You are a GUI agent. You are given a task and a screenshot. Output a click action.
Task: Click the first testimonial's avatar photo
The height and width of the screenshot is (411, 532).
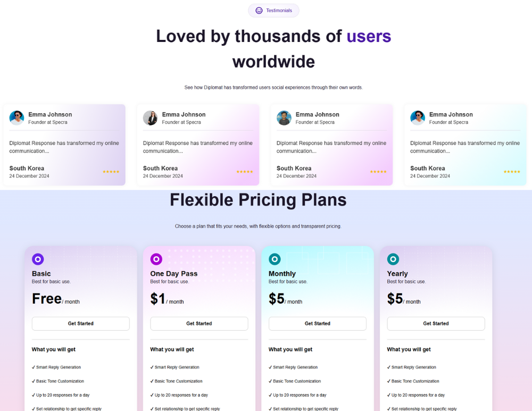tap(16, 118)
